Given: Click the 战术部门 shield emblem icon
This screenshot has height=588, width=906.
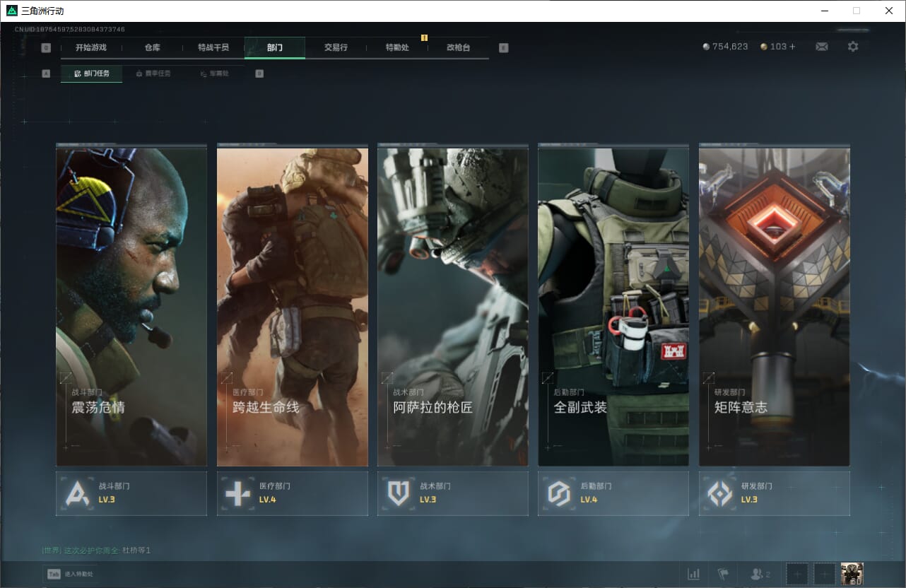Looking at the screenshot, I should pos(399,493).
